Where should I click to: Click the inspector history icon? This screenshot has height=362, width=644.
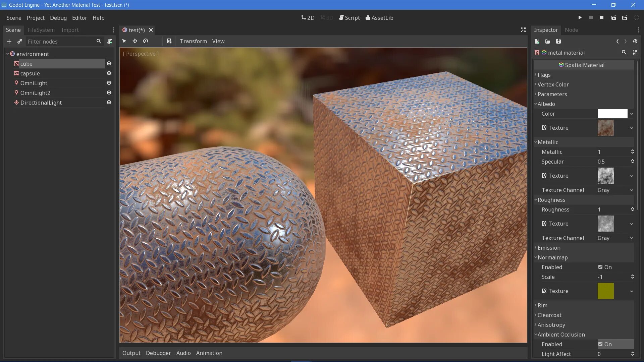point(635,41)
